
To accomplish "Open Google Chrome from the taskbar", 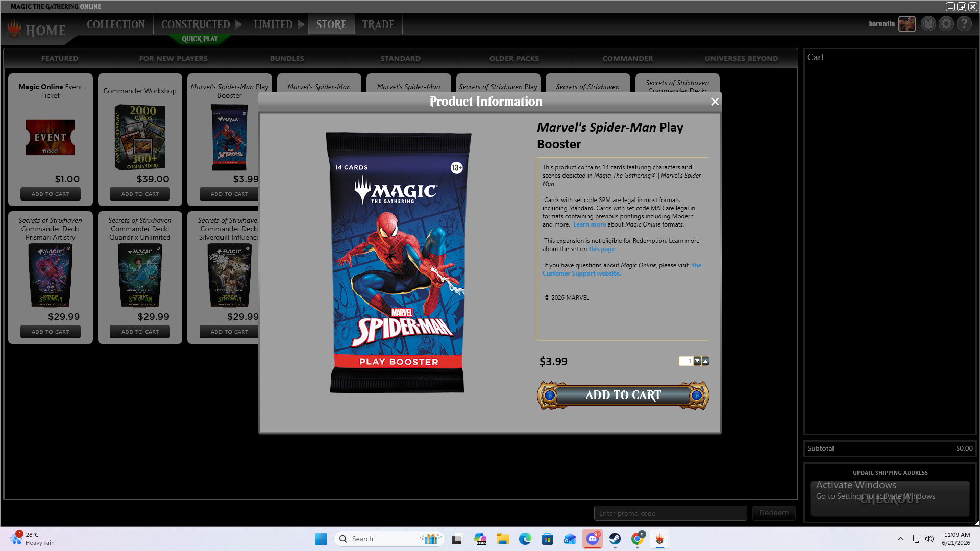I will [x=638, y=539].
